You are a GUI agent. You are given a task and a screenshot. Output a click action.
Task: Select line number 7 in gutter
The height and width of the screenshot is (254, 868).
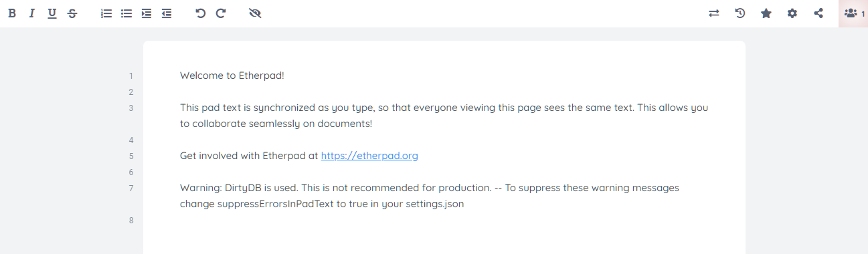click(131, 188)
